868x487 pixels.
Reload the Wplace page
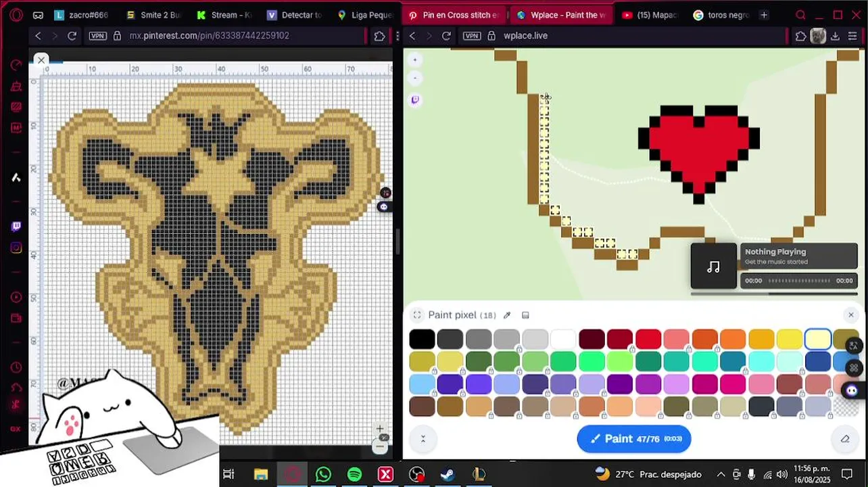coord(446,36)
